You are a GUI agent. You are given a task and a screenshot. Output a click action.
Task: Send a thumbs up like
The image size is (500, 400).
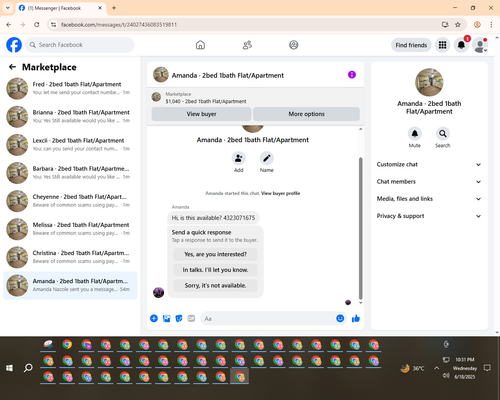point(356,318)
